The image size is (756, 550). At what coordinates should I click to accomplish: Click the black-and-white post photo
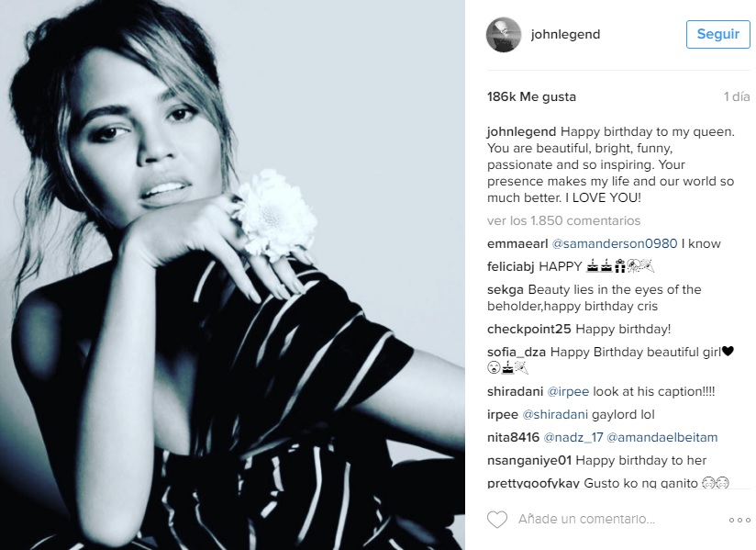pos(232,275)
